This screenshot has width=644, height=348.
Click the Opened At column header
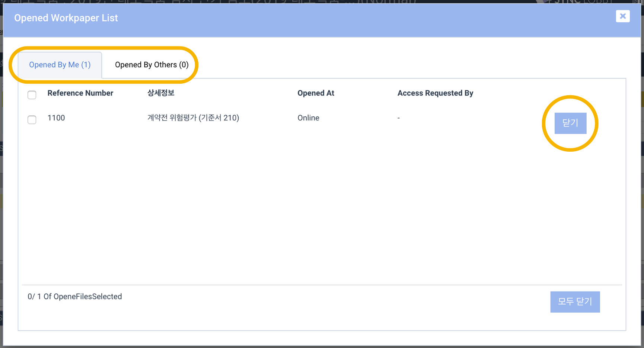316,93
